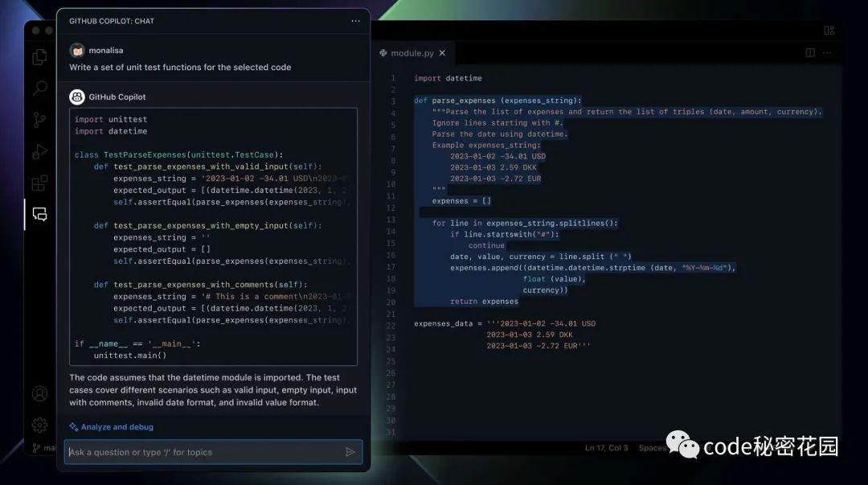Close the module.py tab
The width and height of the screenshot is (868, 485).
tap(442, 53)
